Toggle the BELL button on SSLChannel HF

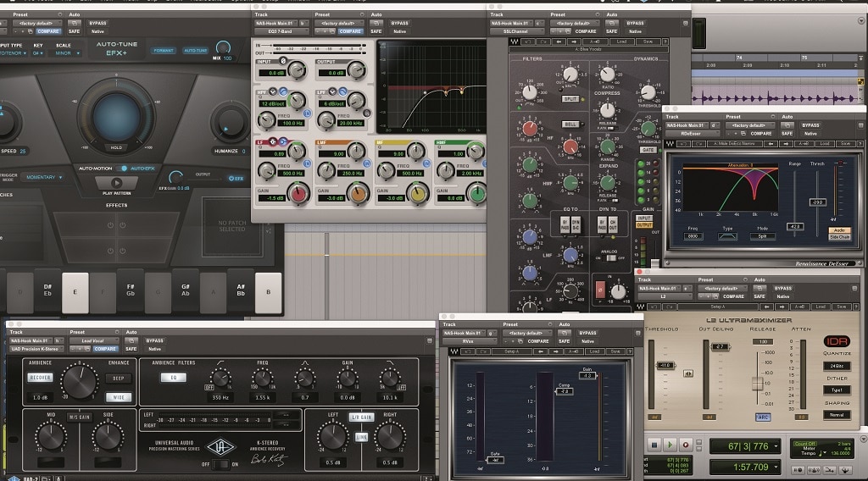pyautogui.click(x=570, y=124)
